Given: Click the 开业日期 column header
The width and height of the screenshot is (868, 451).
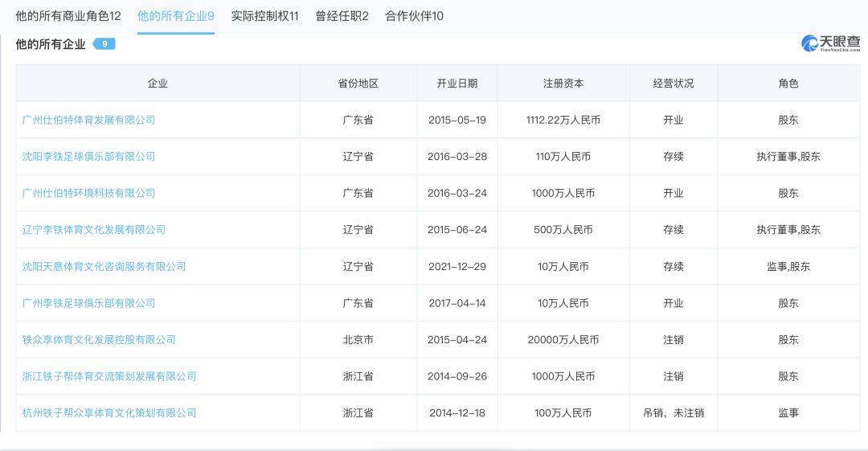Looking at the screenshot, I should tap(457, 84).
